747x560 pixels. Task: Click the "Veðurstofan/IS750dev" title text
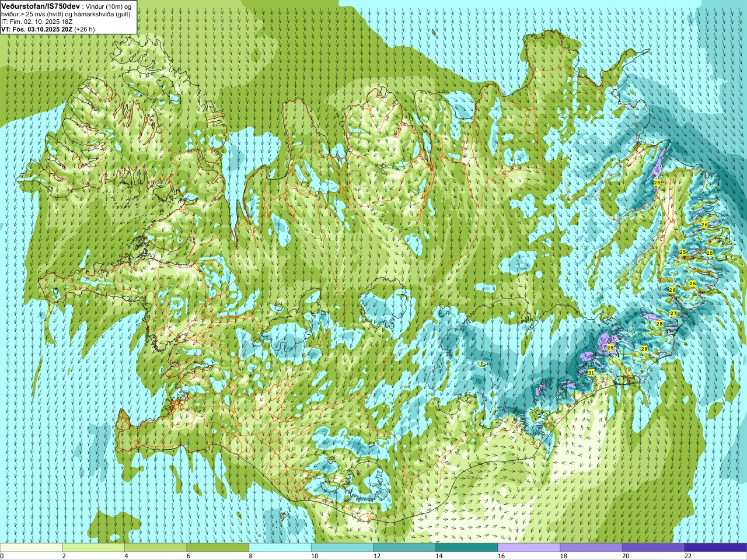click(x=40, y=5)
